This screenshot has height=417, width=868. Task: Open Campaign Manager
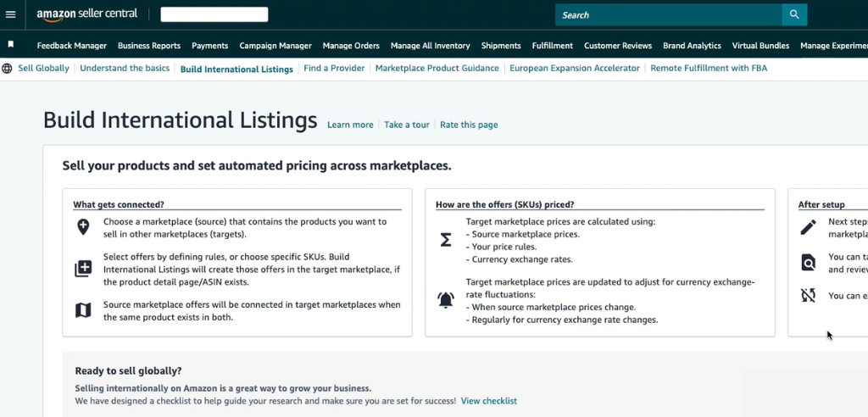point(275,46)
